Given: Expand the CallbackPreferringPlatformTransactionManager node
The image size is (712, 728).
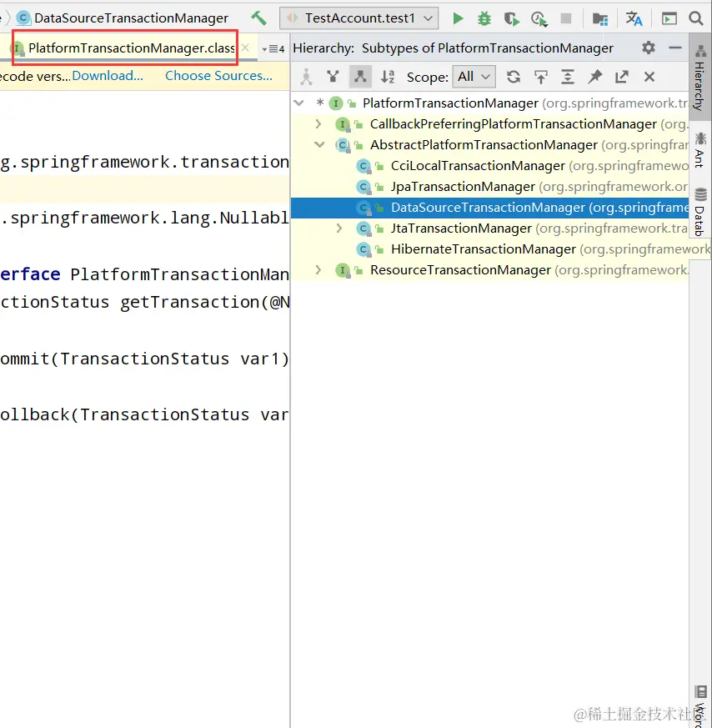Looking at the screenshot, I should coord(318,124).
